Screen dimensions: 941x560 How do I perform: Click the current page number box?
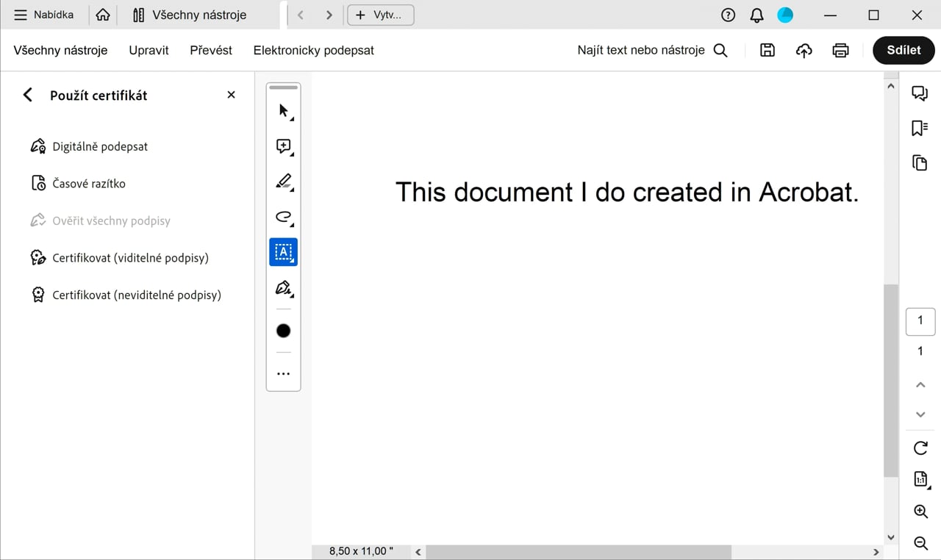coord(920,321)
